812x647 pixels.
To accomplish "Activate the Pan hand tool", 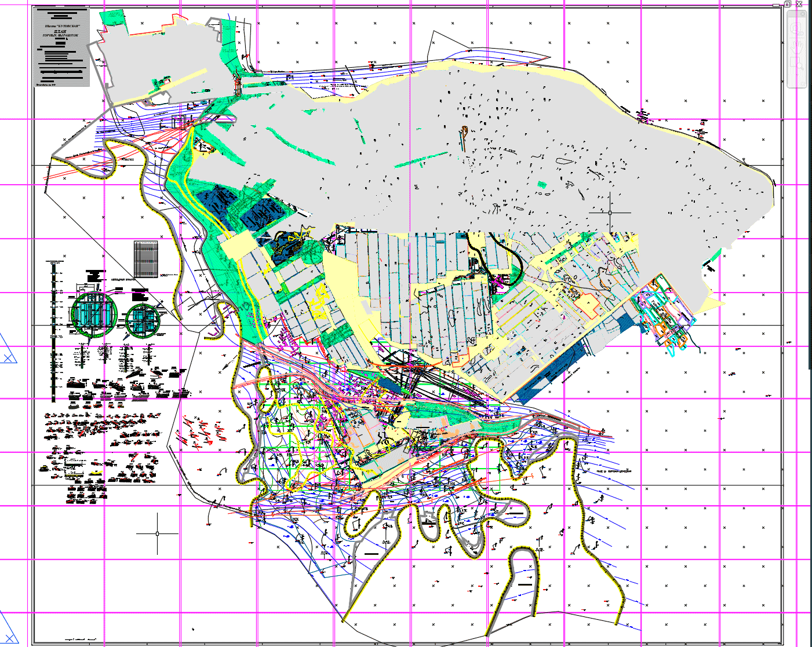I will 797,47.
